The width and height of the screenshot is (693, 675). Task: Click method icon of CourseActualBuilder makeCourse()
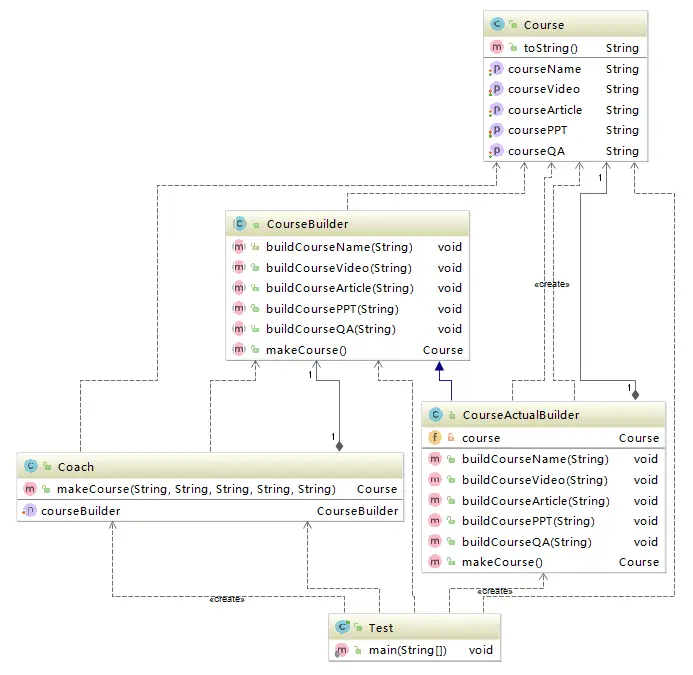point(435,561)
